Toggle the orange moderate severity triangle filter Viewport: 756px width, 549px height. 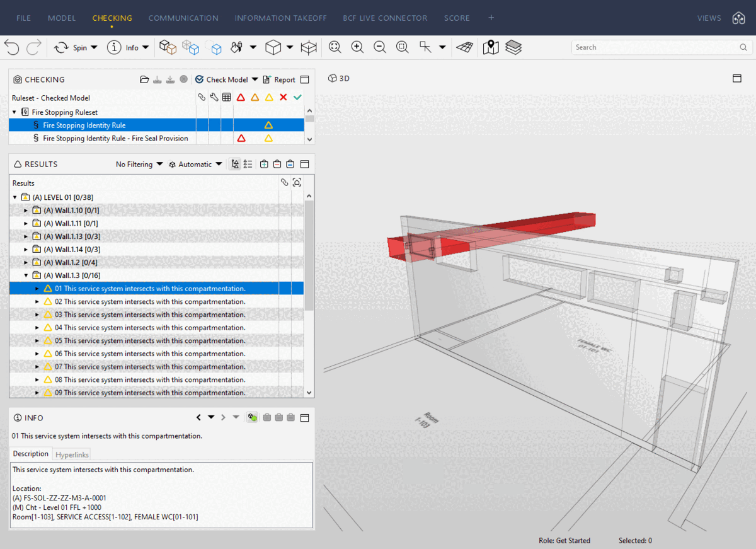pos(255,98)
